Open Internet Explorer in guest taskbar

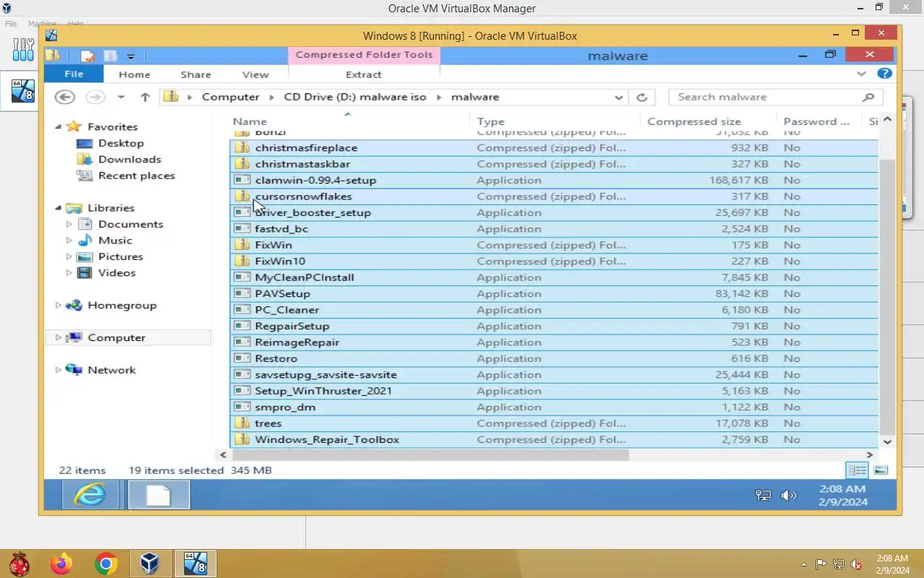pos(90,496)
